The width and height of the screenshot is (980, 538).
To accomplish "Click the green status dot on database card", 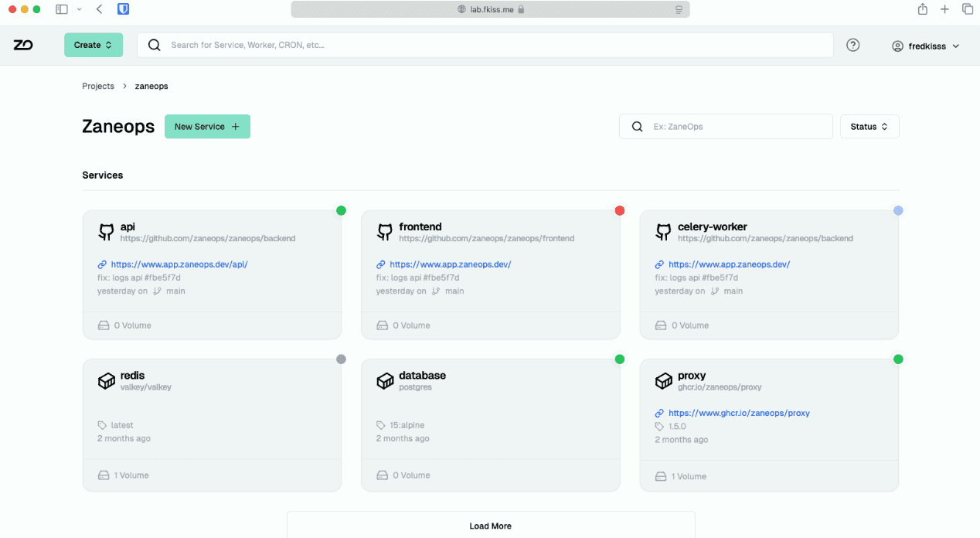I will (x=619, y=359).
